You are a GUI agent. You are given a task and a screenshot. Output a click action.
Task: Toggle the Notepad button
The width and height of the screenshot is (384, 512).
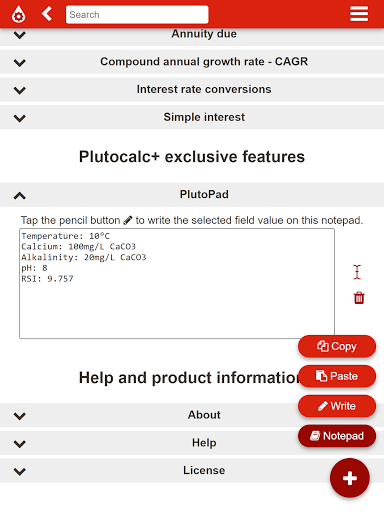337,436
